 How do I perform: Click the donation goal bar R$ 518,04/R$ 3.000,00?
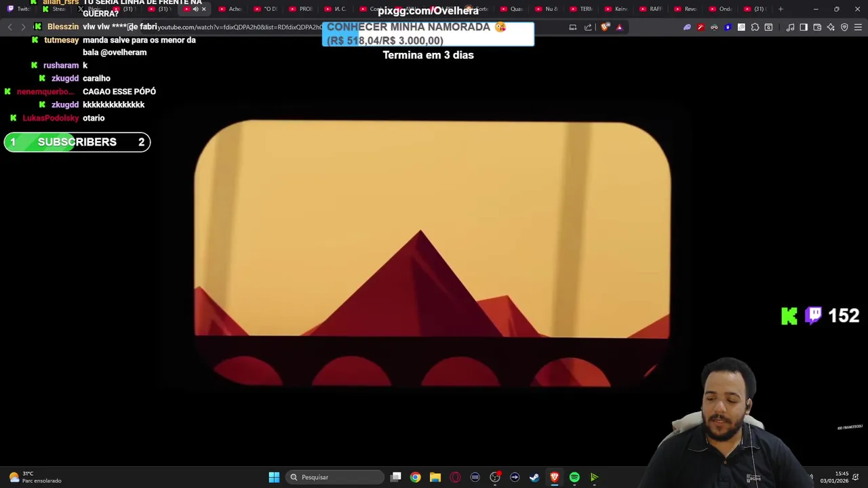point(428,34)
